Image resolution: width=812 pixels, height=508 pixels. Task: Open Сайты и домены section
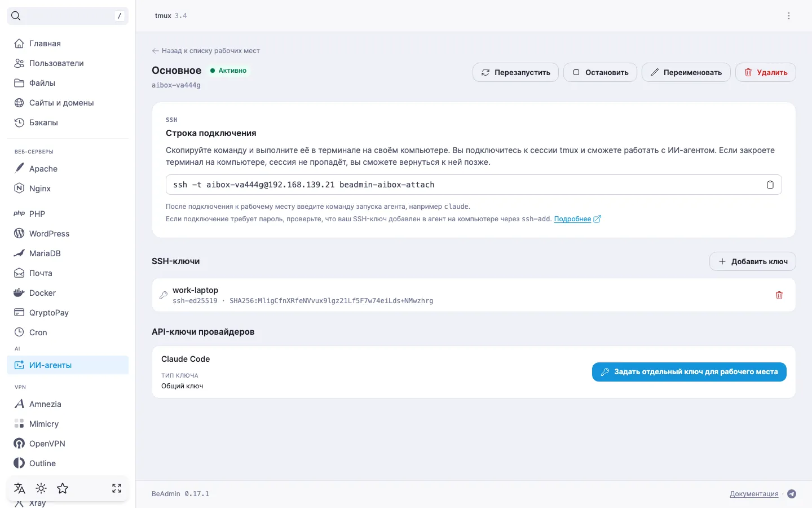(68, 103)
